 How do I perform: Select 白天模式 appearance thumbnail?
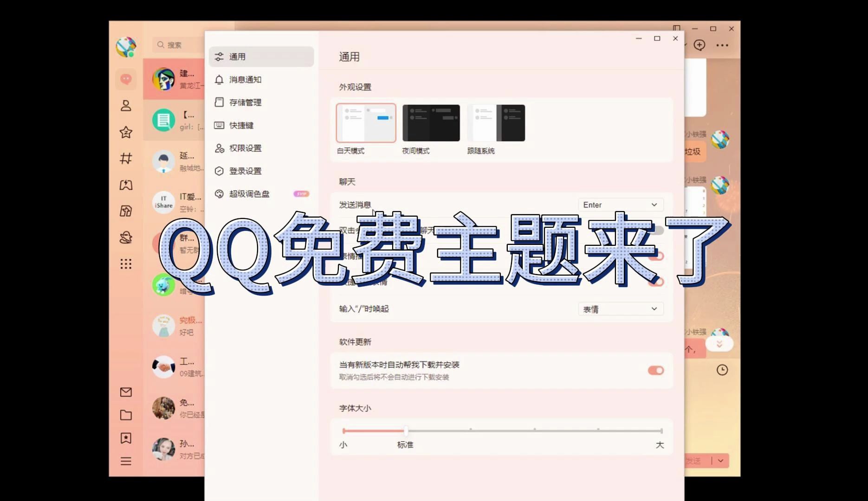(366, 123)
